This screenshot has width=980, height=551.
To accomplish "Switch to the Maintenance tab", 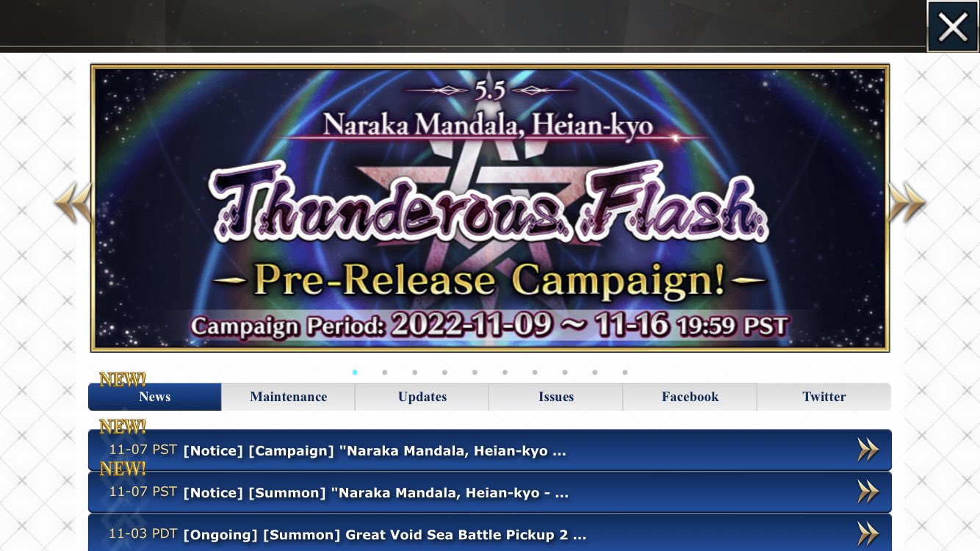I will (x=288, y=397).
